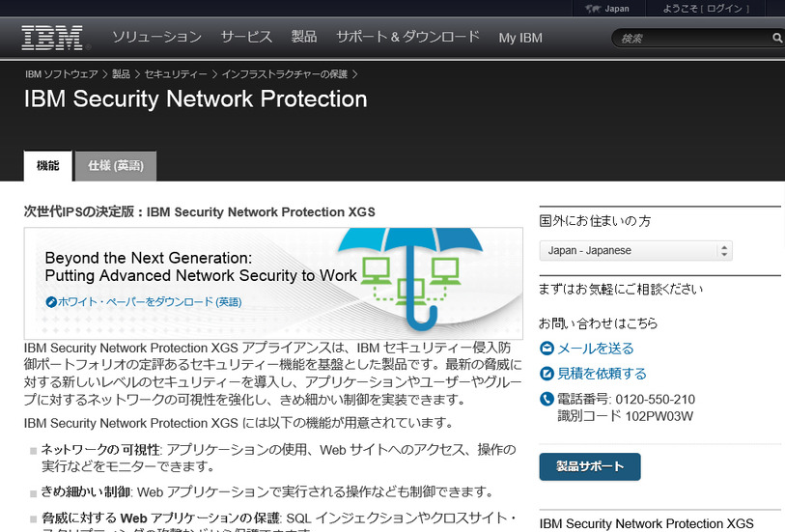Screen dimensions: 785x532
Task: Click the IBM logo
Action: (x=52, y=38)
